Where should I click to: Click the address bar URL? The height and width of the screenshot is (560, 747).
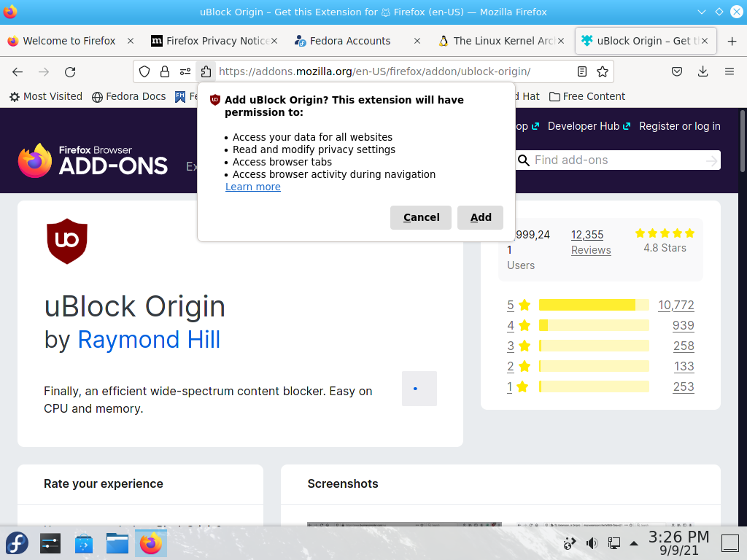click(374, 72)
